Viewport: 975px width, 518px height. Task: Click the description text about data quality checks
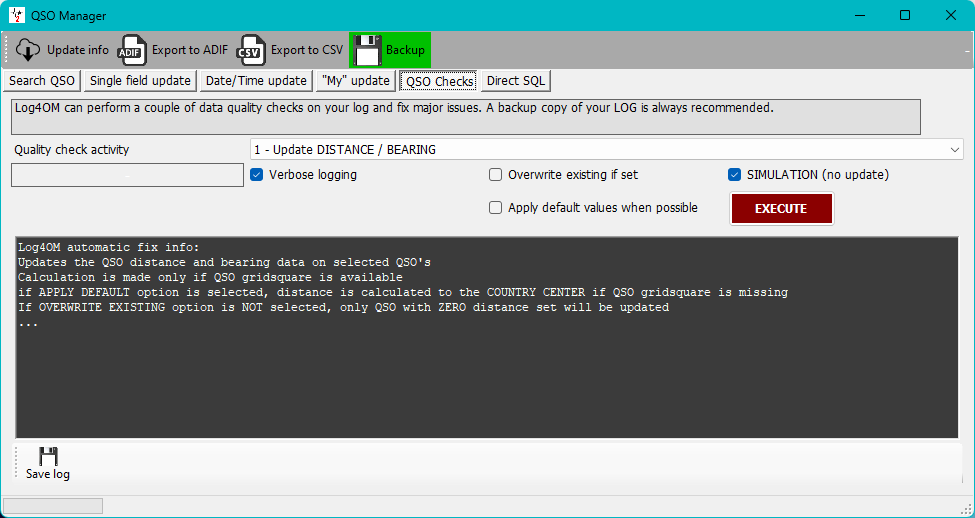[394, 108]
